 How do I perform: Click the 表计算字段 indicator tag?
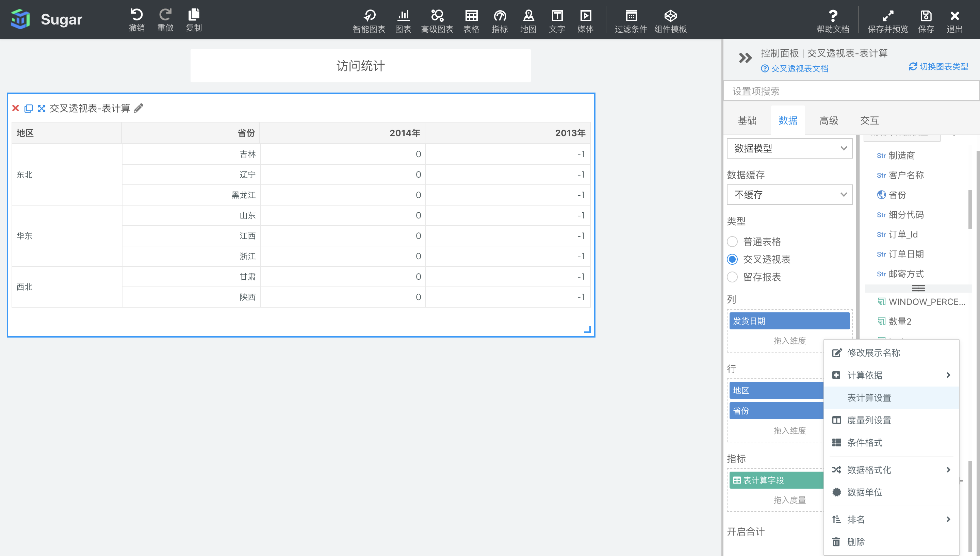point(776,480)
